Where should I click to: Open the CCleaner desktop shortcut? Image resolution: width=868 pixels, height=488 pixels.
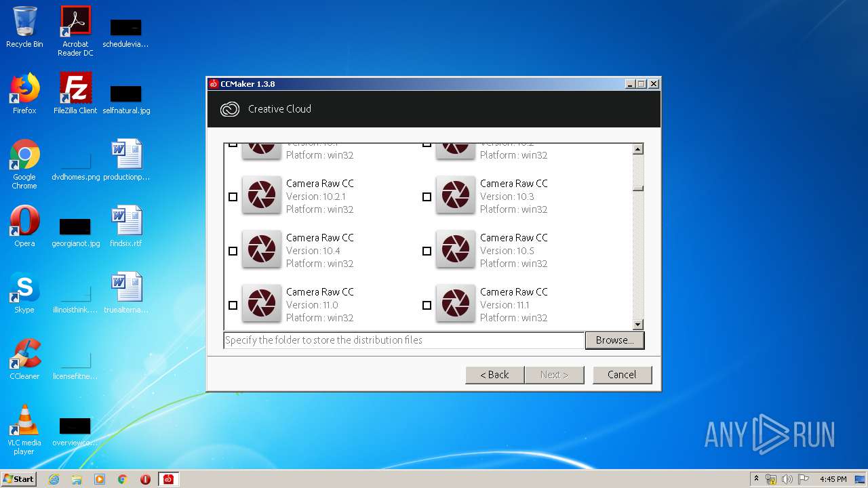24,359
